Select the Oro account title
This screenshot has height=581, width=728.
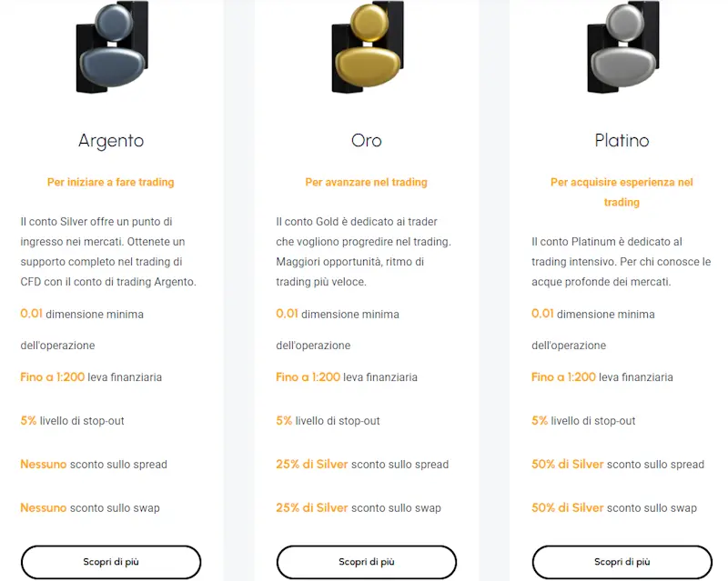click(x=367, y=140)
